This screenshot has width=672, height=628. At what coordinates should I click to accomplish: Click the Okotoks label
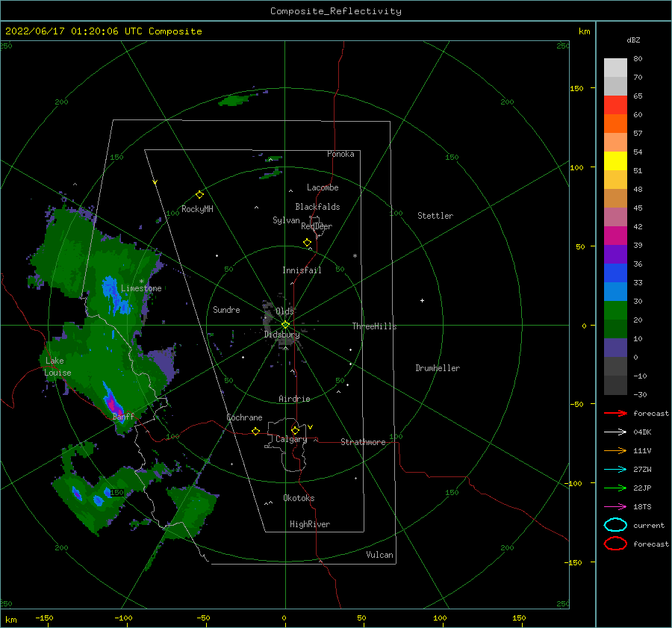[299, 498]
